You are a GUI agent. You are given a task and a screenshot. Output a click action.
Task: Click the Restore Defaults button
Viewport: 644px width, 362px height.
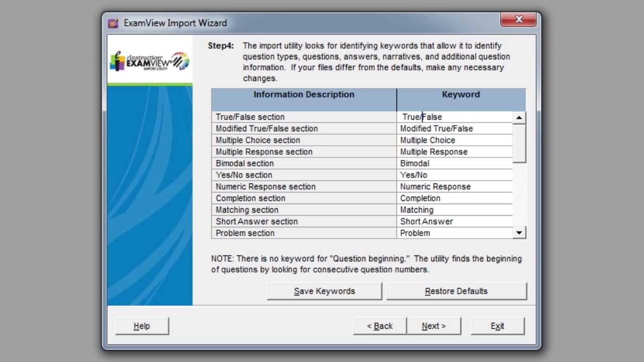coord(456,291)
